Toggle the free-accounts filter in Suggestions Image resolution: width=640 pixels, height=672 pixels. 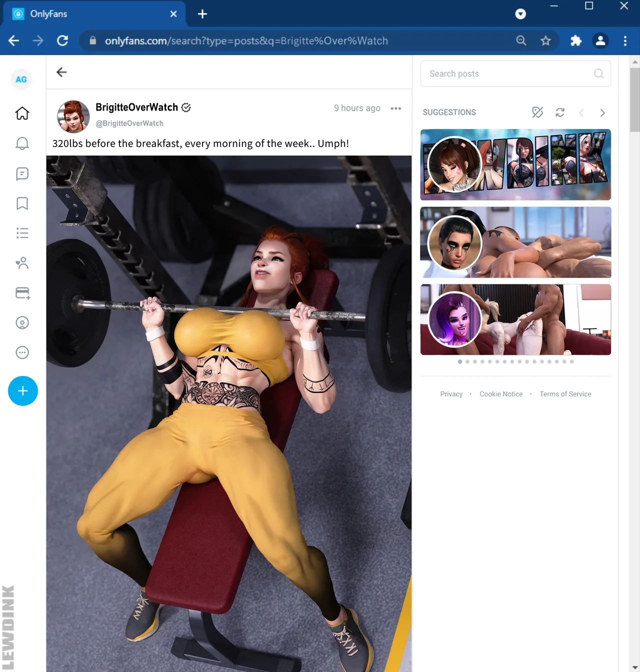tap(537, 112)
